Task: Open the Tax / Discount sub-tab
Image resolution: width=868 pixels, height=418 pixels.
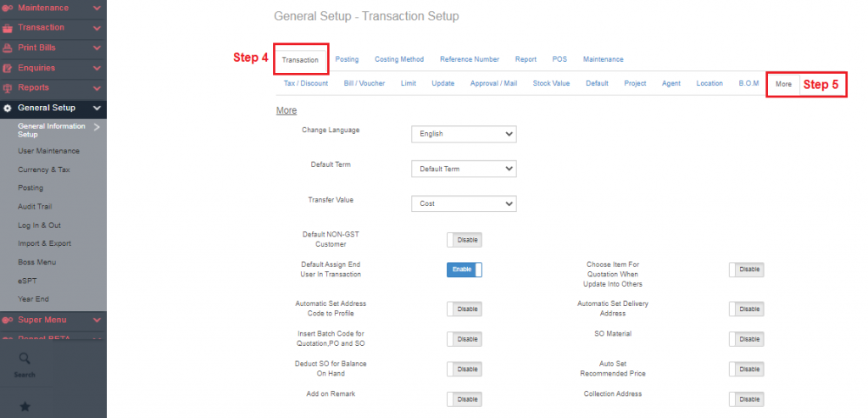Action: coord(306,83)
